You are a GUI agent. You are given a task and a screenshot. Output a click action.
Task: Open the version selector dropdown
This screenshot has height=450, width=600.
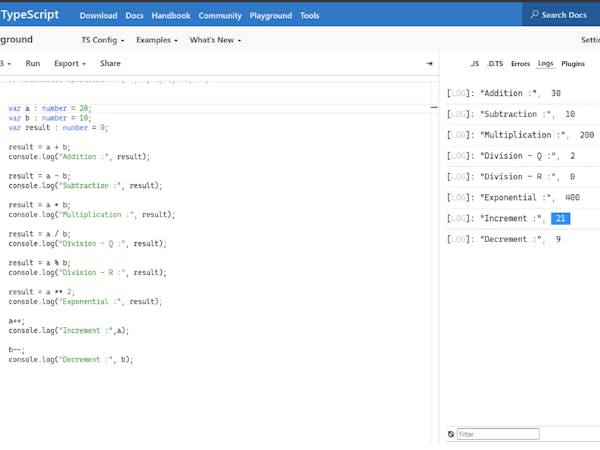pos(5,64)
